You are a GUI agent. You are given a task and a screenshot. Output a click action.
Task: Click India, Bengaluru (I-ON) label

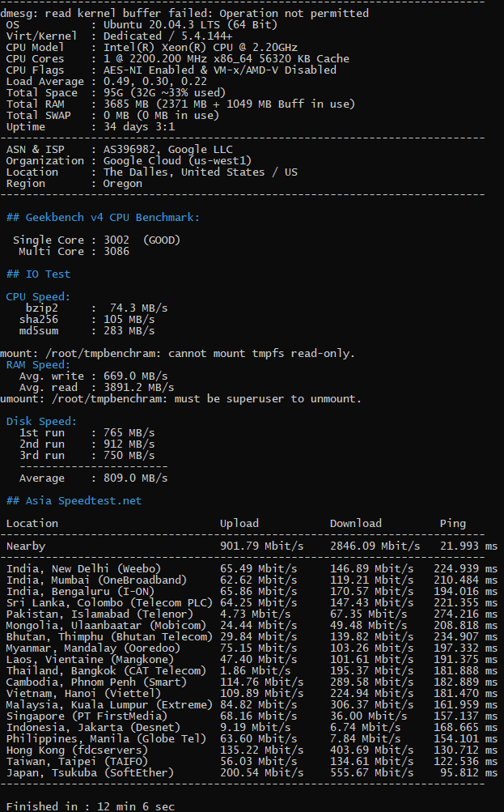pyautogui.click(x=80, y=593)
